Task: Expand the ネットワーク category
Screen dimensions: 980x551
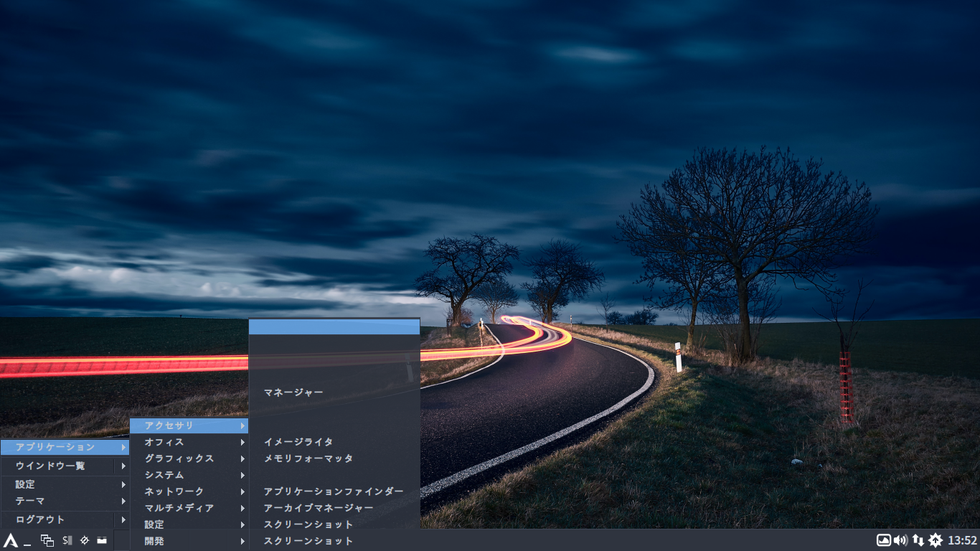Action: click(189, 491)
